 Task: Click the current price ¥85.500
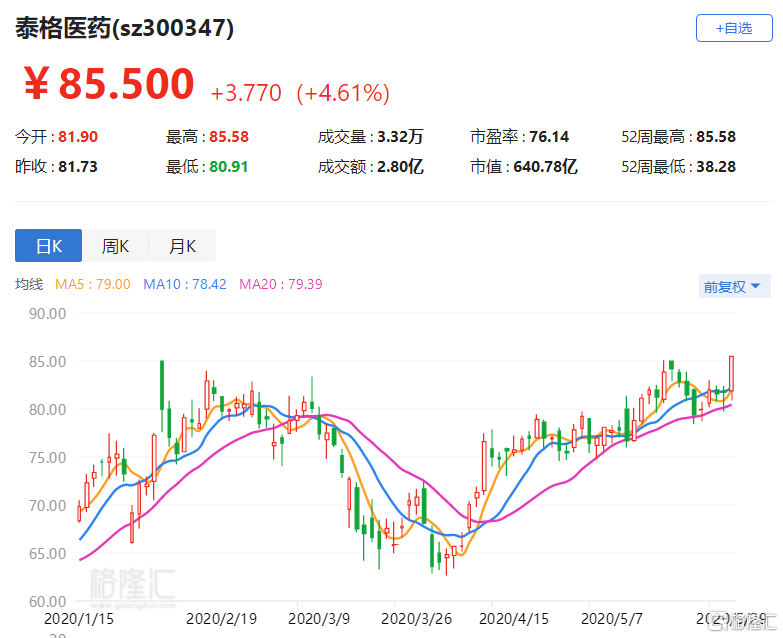[109, 83]
